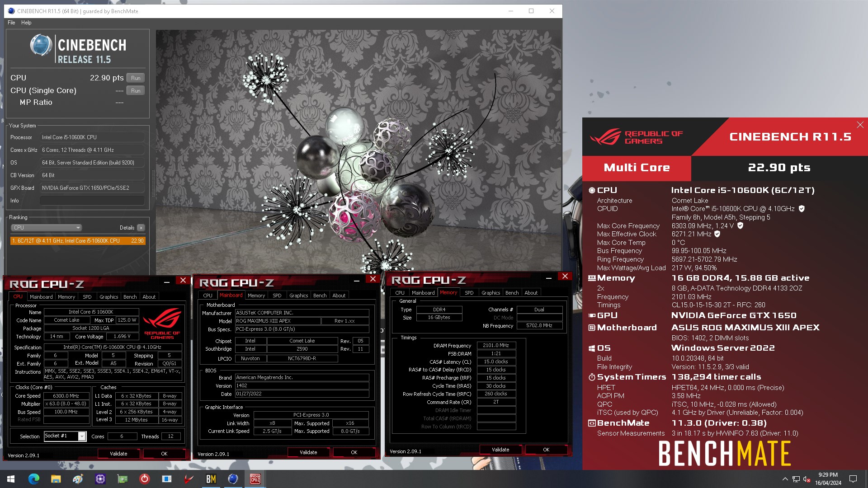The height and width of the screenshot is (488, 868).
Task: Open the Paint palette taskbar icon
Action: coord(78,479)
